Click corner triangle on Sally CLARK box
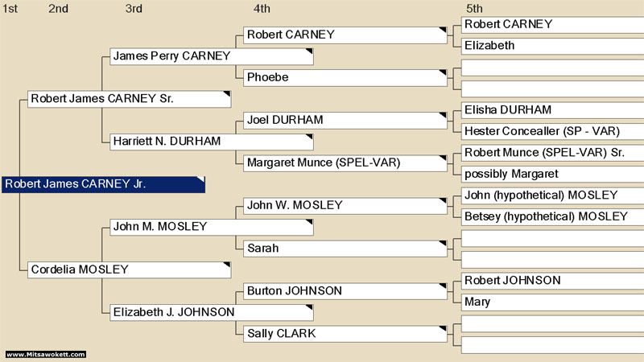This screenshot has height=362, width=644. tap(442, 329)
